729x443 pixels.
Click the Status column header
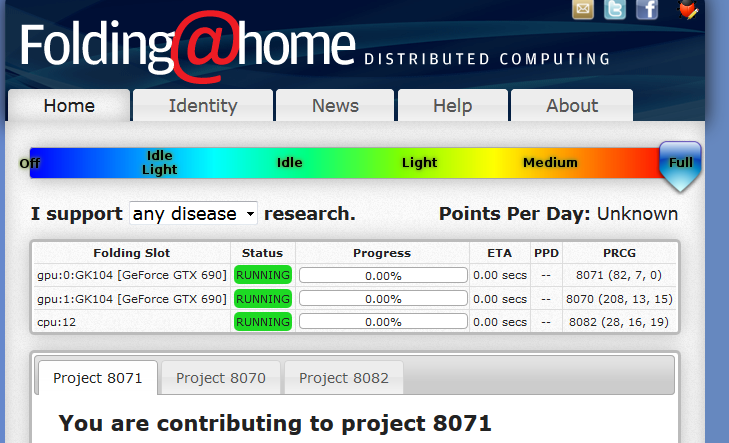[x=262, y=253]
